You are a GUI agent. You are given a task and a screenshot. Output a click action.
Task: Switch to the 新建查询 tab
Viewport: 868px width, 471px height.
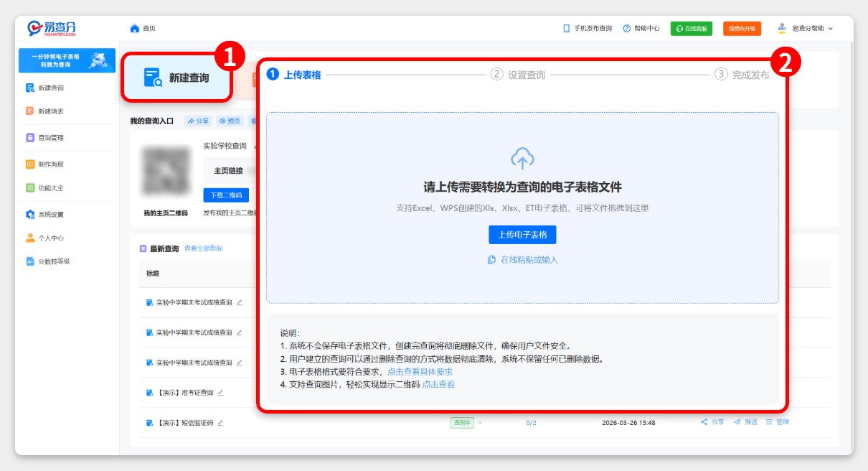[x=176, y=77]
